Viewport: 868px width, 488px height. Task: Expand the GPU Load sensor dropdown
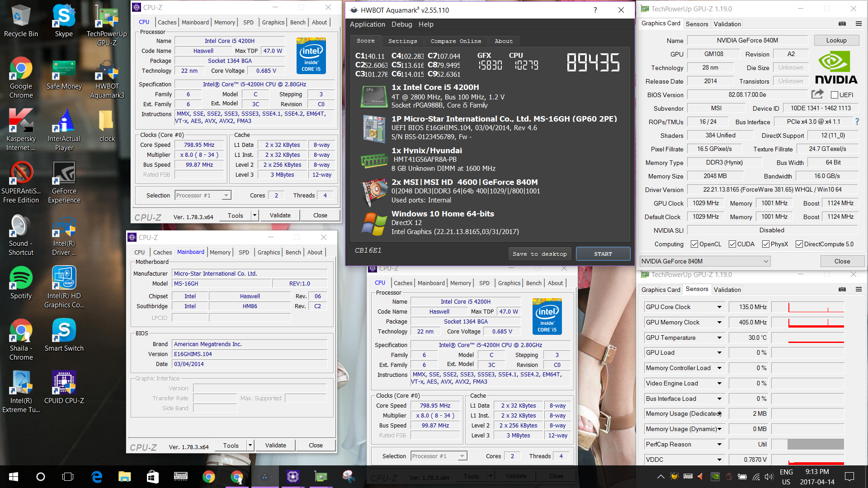click(x=719, y=352)
